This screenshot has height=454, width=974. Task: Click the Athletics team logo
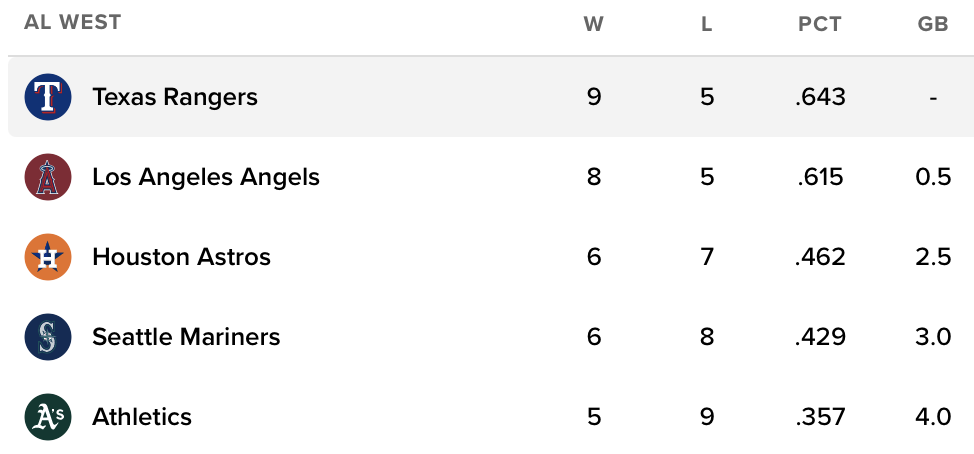click(x=48, y=417)
